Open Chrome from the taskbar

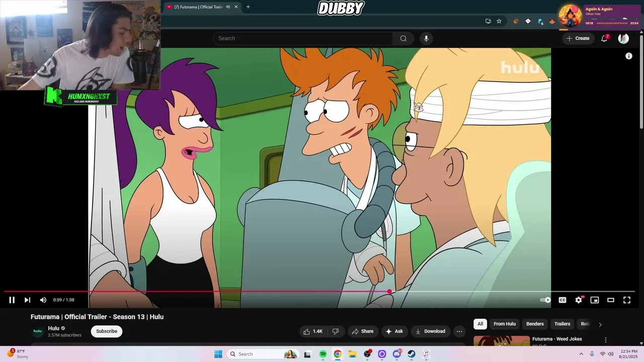tap(338, 354)
